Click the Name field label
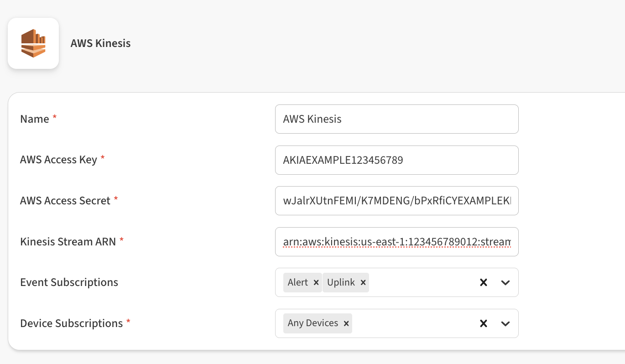 (35, 119)
